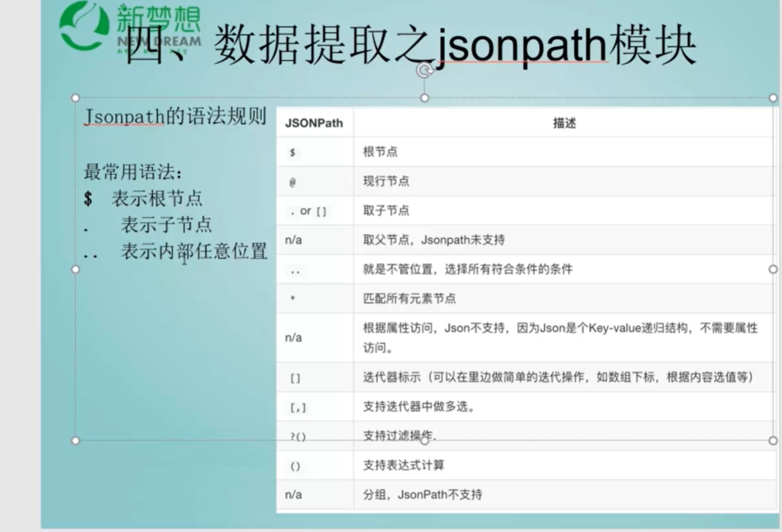The width and height of the screenshot is (782, 532).
Task: Click the line '$ 表示根节点'
Action: [x=143, y=198]
